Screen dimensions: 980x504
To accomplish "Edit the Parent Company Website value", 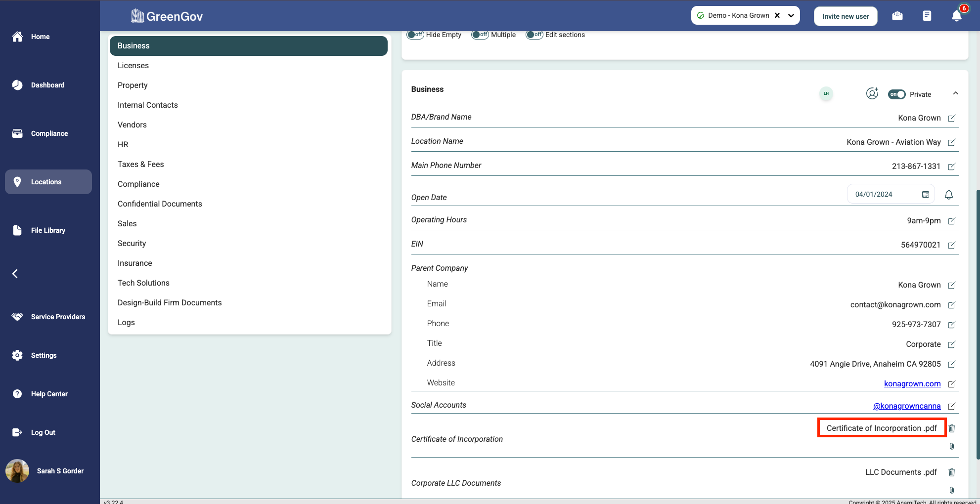I will pyautogui.click(x=952, y=384).
